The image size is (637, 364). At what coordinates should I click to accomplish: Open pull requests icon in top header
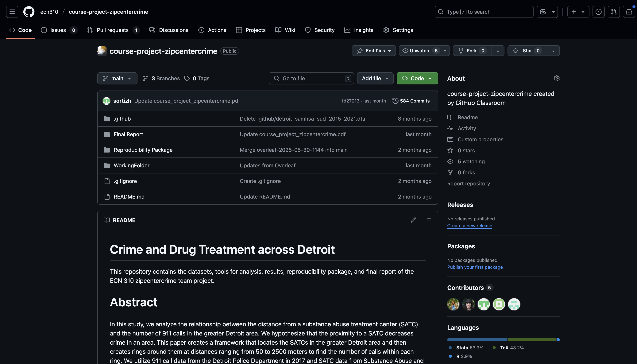click(613, 12)
